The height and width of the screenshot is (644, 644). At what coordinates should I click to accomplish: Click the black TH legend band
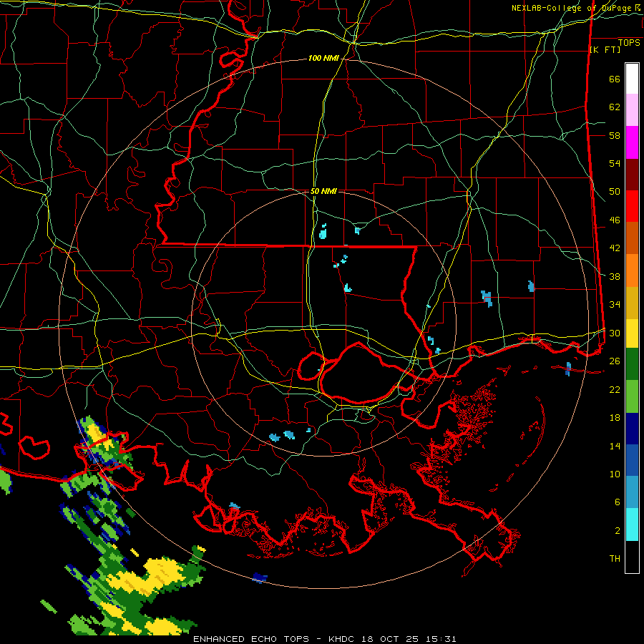pos(632,557)
